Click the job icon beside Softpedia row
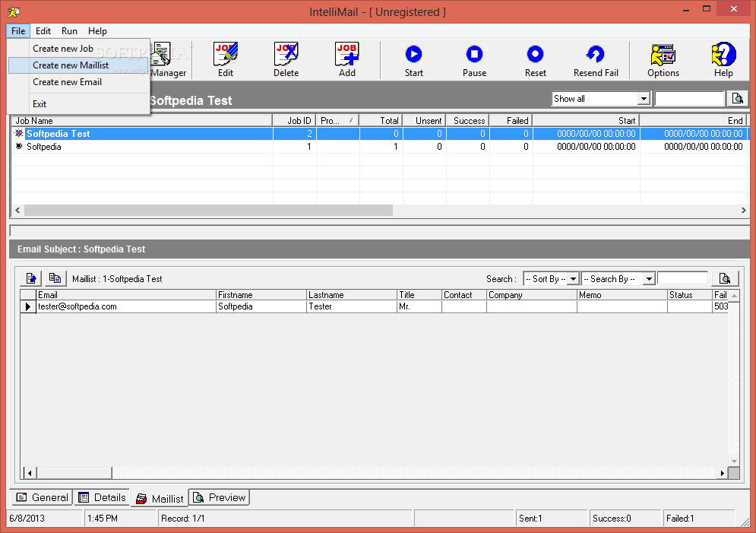The image size is (756, 533). [x=19, y=146]
